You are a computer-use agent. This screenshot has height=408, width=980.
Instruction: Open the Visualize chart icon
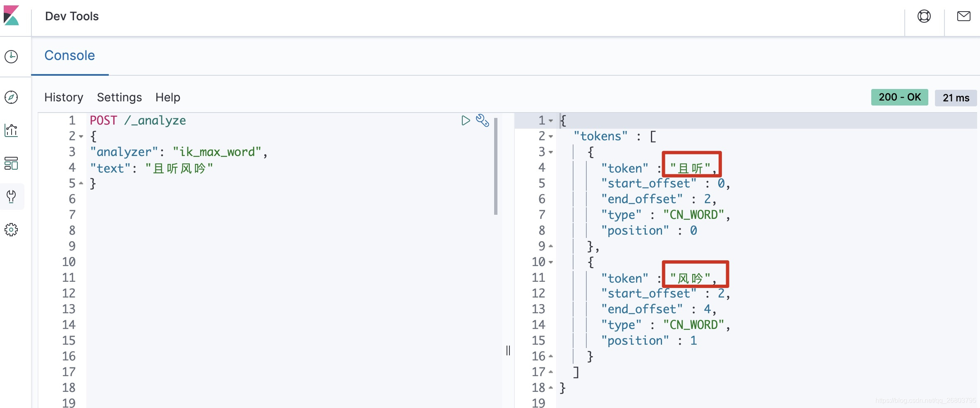11,130
